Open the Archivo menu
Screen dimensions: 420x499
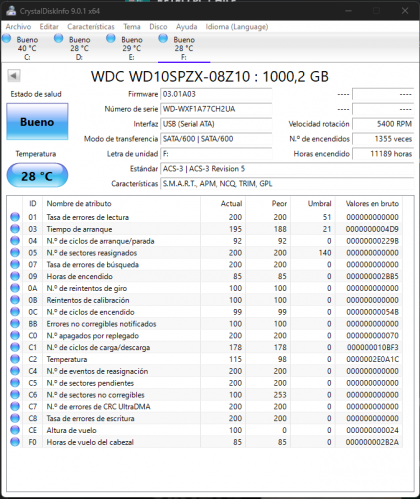tap(18, 27)
